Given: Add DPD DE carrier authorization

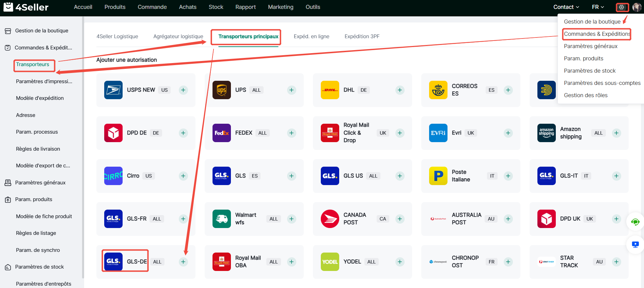Looking at the screenshot, I should [x=183, y=133].
